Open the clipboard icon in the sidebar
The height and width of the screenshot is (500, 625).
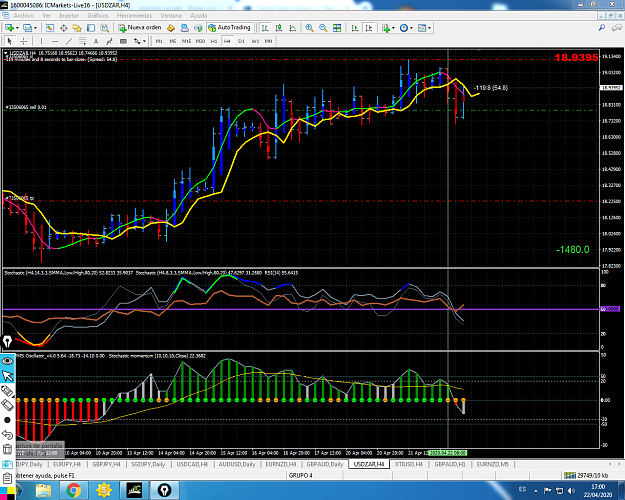[x=7, y=478]
